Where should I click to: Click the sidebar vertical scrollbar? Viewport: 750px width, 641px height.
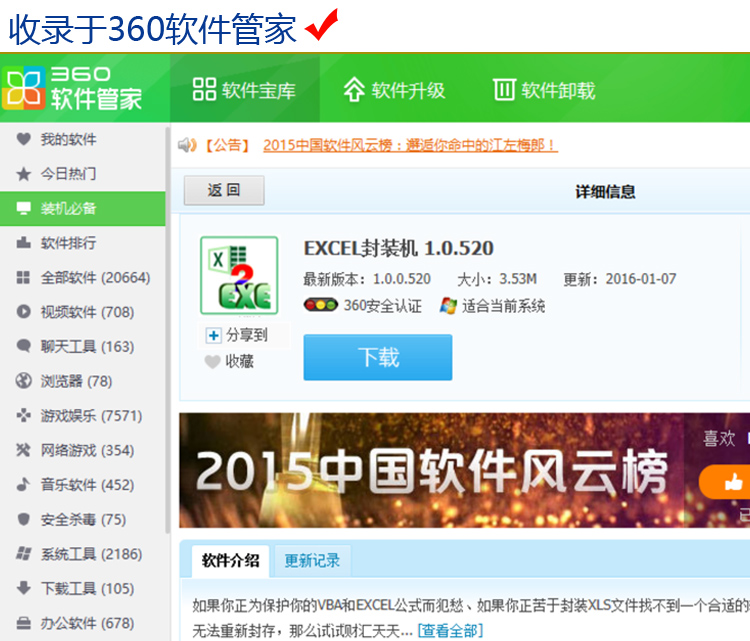[167, 330]
